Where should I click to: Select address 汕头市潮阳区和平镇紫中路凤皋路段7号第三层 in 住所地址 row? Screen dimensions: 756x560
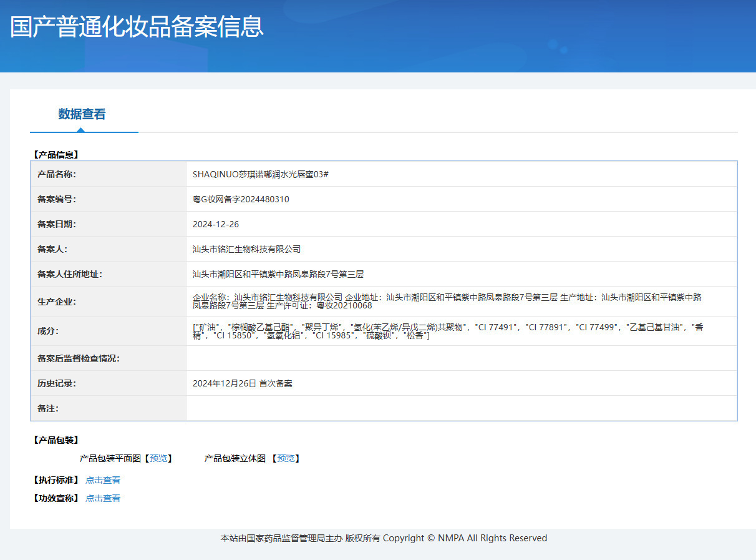point(278,274)
